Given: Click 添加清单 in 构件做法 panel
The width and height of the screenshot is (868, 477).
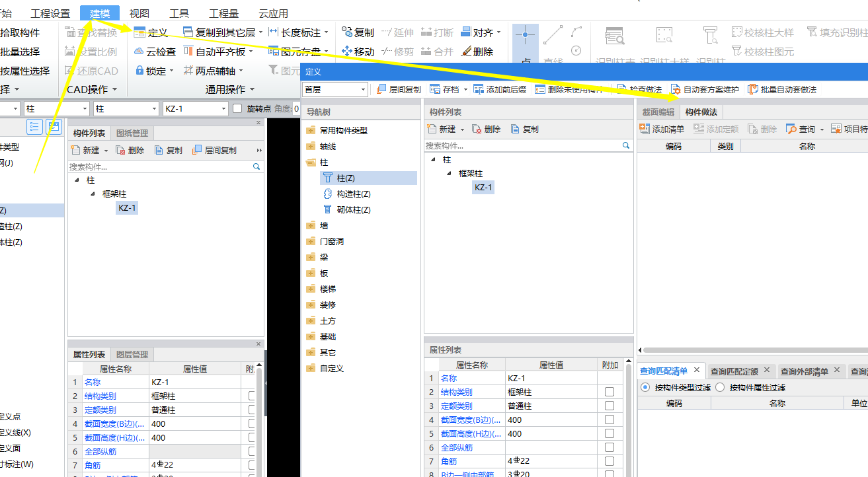Looking at the screenshot, I should [662, 129].
